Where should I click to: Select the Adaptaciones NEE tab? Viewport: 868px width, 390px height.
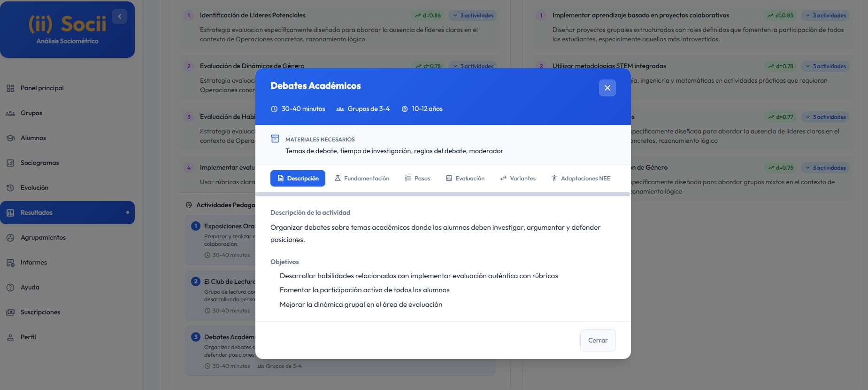(581, 179)
